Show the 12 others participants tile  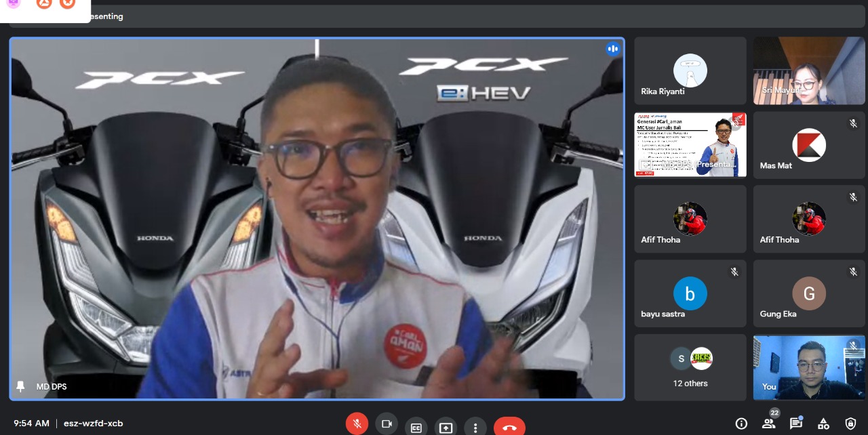(690, 367)
